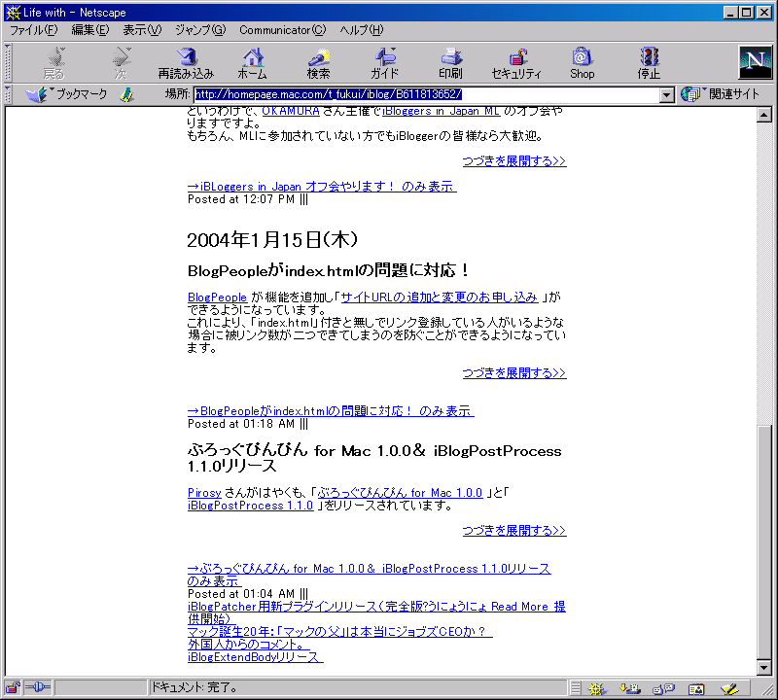Screen dimensions: 778x700
Task: Click the status bar security lock icon
Action: pos(13,687)
